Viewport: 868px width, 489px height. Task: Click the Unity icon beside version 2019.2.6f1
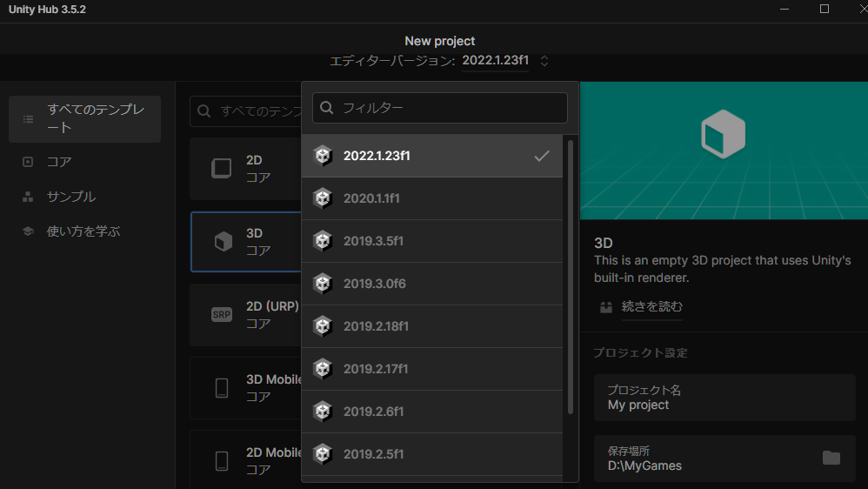coord(323,412)
